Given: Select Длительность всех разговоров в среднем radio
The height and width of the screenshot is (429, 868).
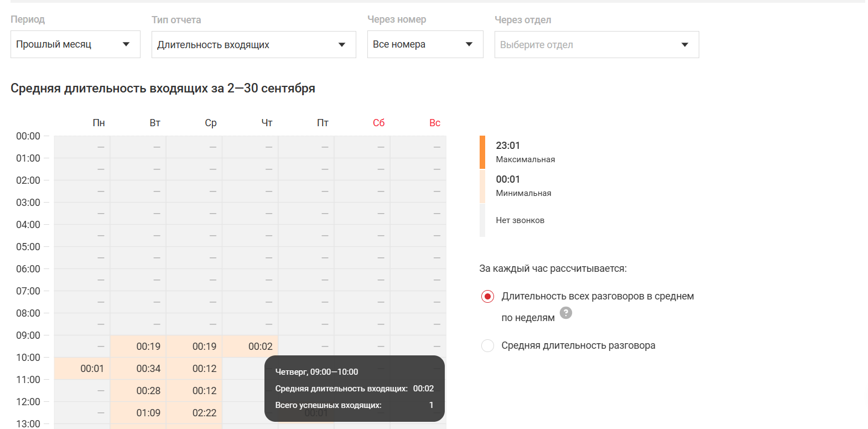Looking at the screenshot, I should tap(487, 297).
